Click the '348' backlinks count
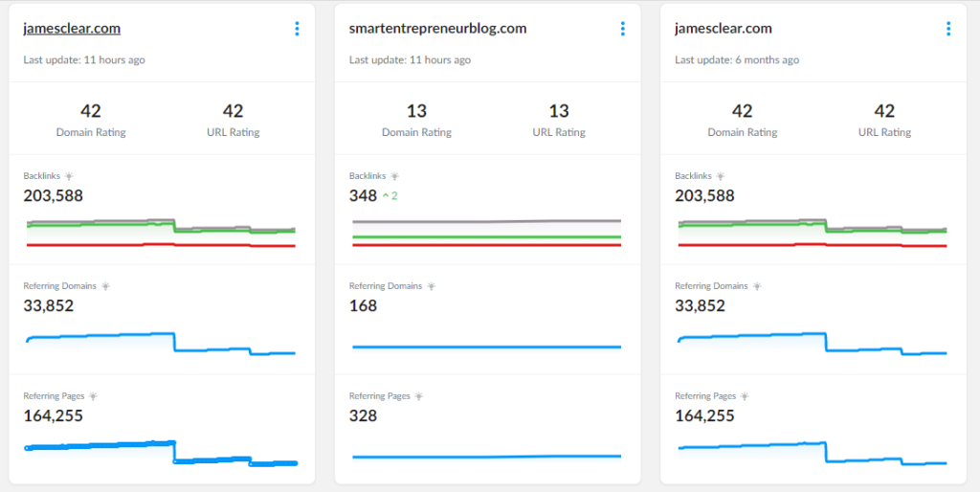This screenshot has height=492, width=980. point(363,195)
